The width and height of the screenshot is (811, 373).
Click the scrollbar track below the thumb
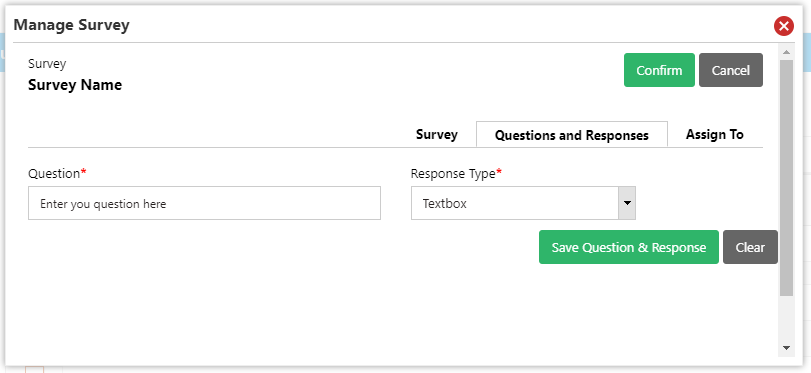pyautogui.click(x=786, y=319)
